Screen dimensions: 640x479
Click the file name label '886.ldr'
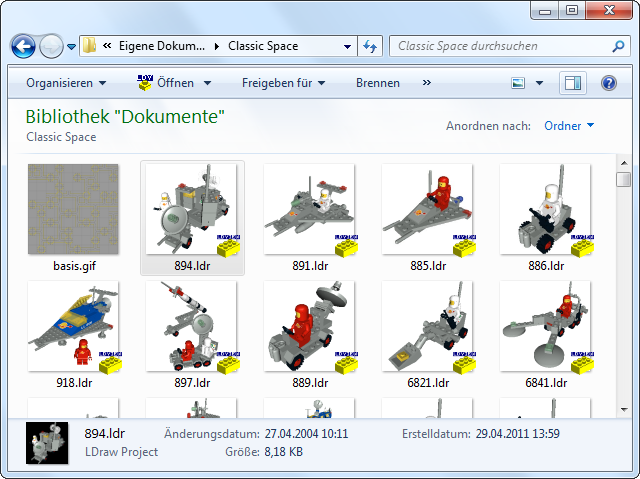click(546, 266)
